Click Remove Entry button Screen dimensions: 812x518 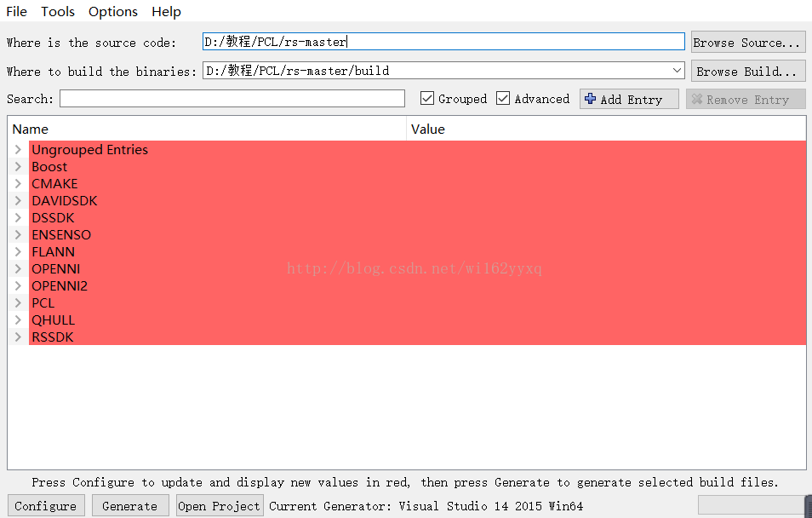click(x=746, y=99)
